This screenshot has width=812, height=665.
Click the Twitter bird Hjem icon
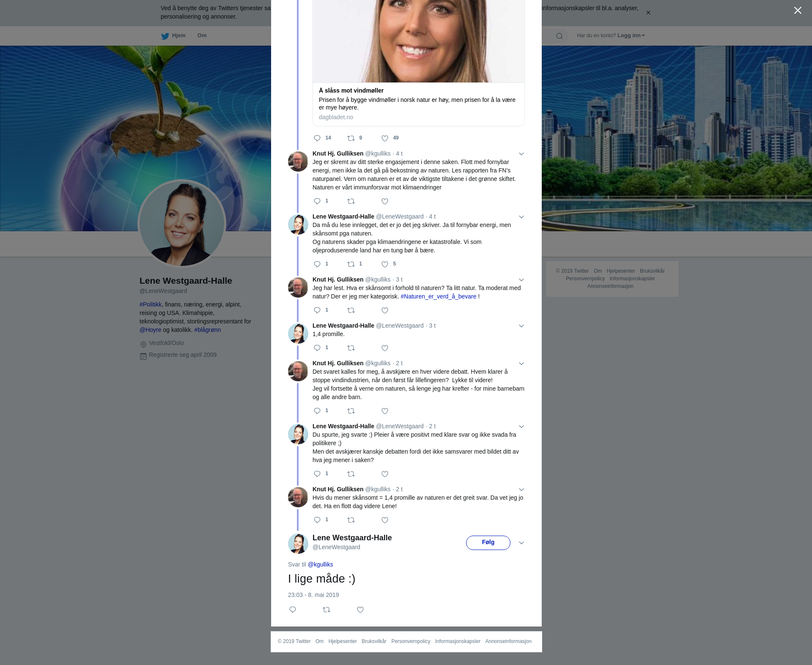[x=165, y=36]
